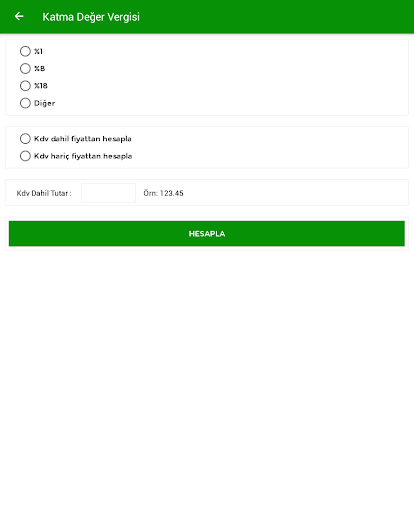The image size is (414, 512).
Task: Click the Örn: 123.45 hint text
Action: 163,193
